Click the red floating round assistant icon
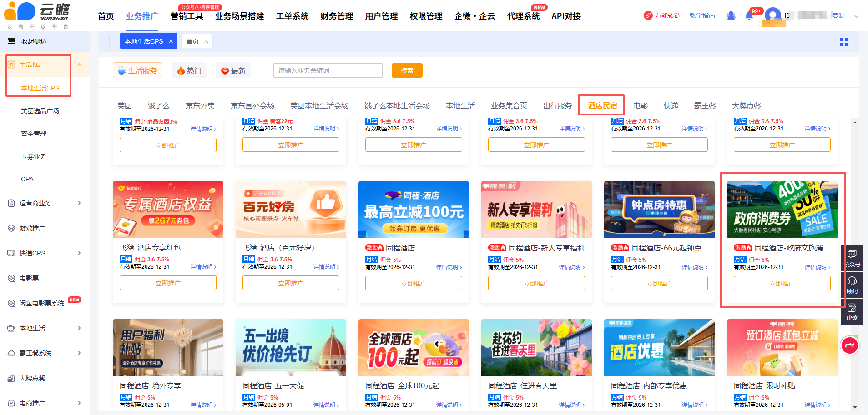The width and height of the screenshot is (868, 415). (x=849, y=345)
